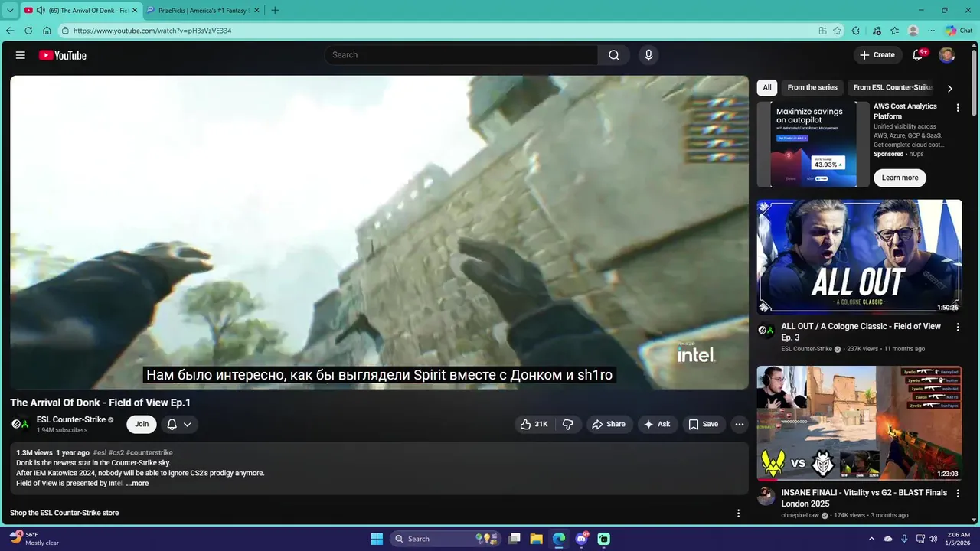Open options menu for the AWS ad
The image size is (980, 551).
coord(957,108)
